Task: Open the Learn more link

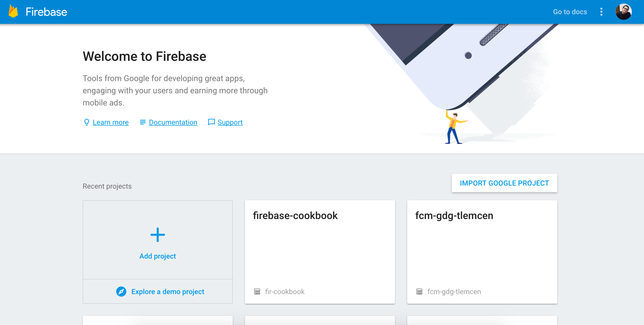Action: [x=111, y=122]
